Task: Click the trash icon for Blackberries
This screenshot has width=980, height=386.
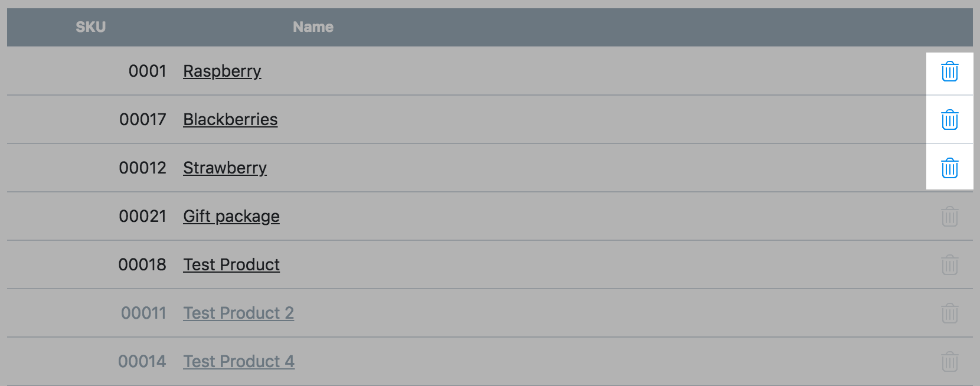Action: click(x=949, y=120)
